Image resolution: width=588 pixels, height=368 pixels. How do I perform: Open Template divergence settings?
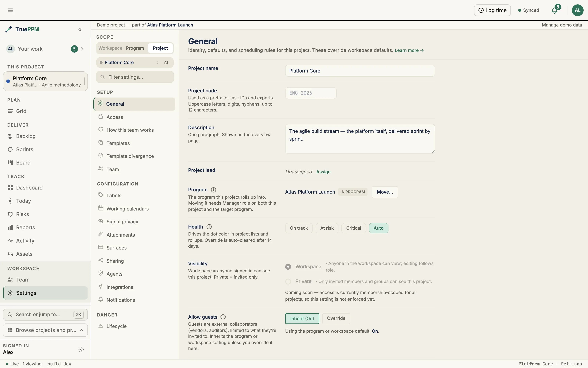click(x=134, y=156)
